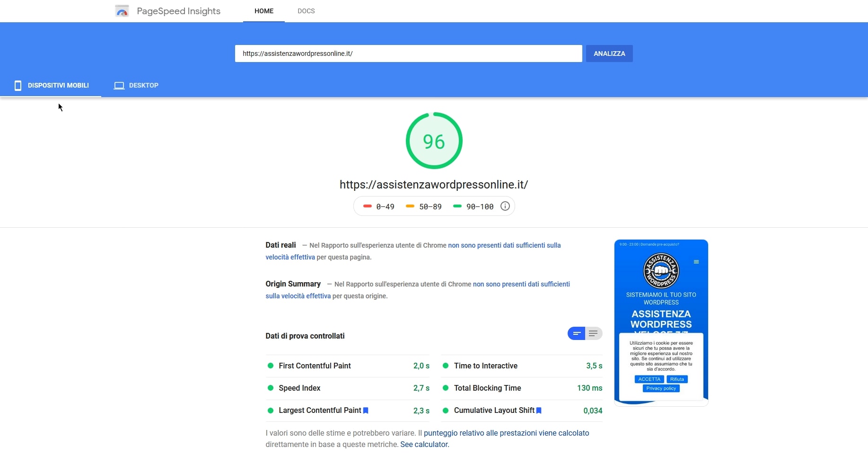This screenshot has width=868, height=465.
Task: Select expanded metrics view toggle
Action: pyautogui.click(x=594, y=333)
